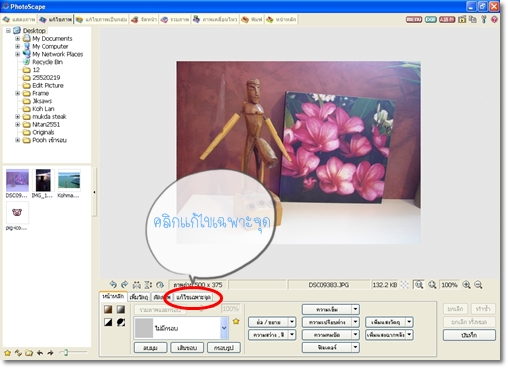Viewport: 508px width, 368px height.
Task: Click the arbitrary rotate circular icon
Action: (160, 285)
